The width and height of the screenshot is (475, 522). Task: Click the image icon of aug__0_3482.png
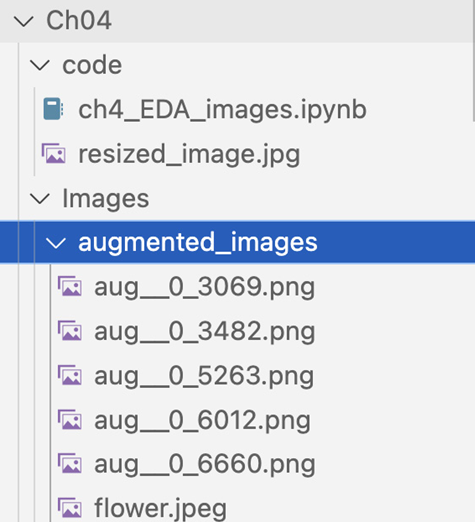(69, 331)
